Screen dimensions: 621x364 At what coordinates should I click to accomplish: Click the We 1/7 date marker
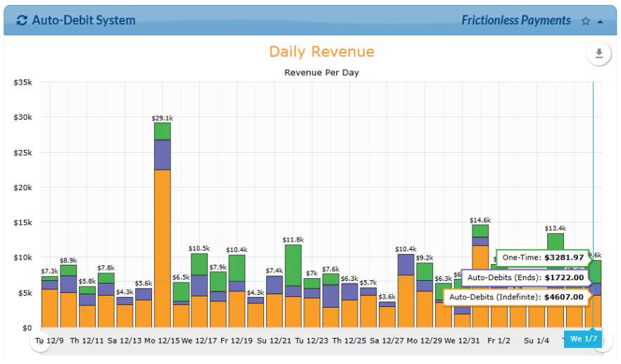(583, 339)
